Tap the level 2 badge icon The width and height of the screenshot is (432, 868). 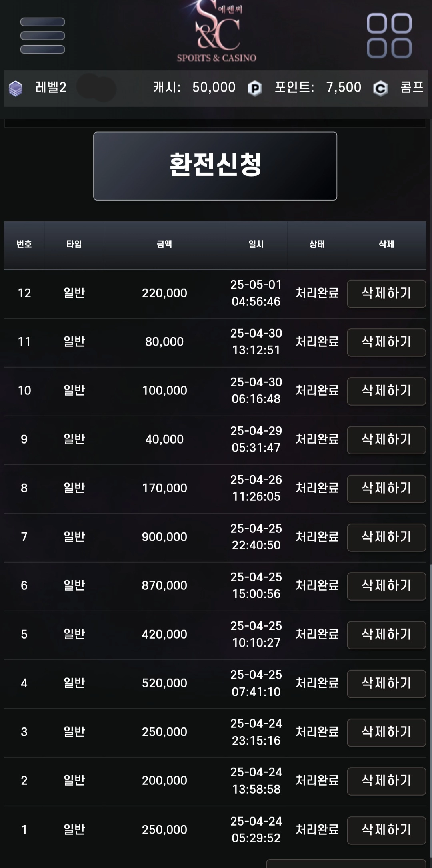point(16,88)
